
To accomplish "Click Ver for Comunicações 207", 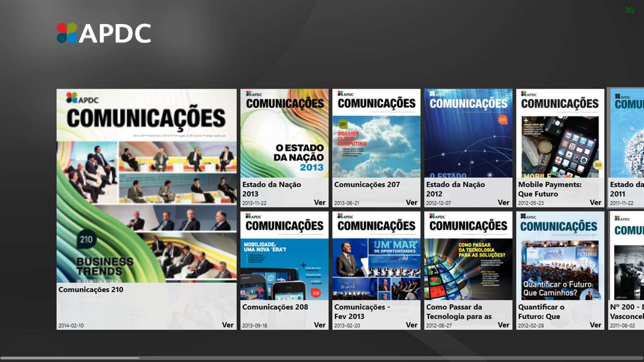I will (x=411, y=202).
